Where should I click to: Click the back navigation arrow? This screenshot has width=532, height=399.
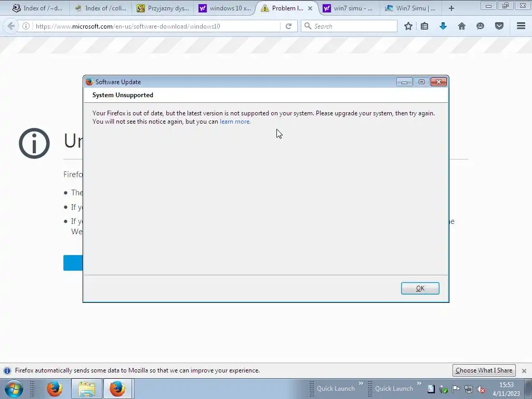coord(11,26)
